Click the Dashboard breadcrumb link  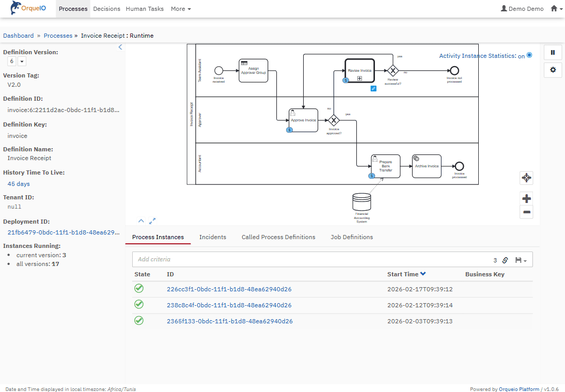click(19, 36)
